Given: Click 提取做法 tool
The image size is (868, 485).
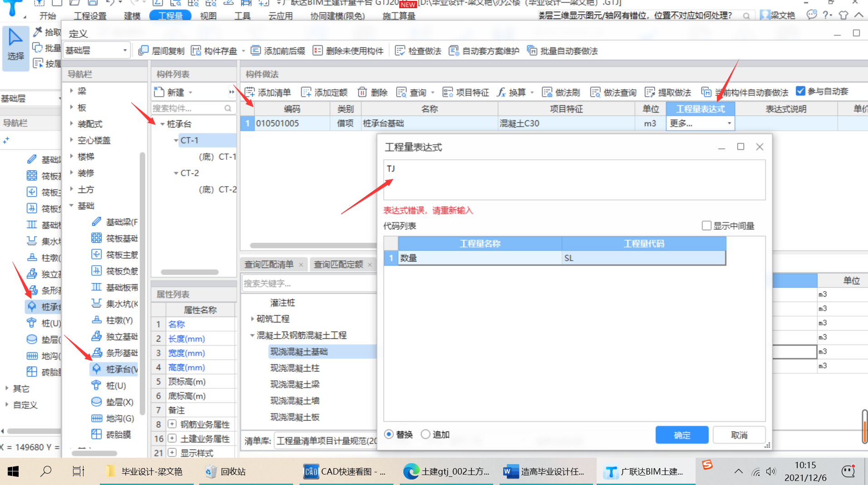Looking at the screenshot, I should (x=668, y=92).
